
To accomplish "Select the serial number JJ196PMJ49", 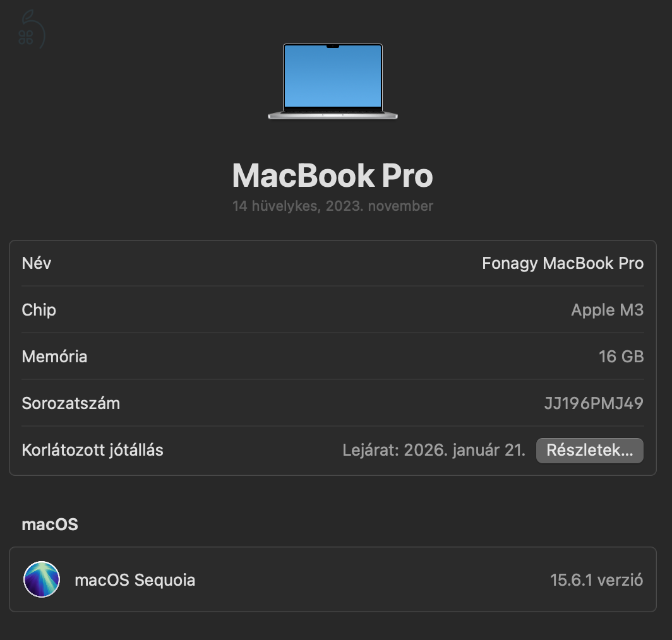I will click(594, 403).
